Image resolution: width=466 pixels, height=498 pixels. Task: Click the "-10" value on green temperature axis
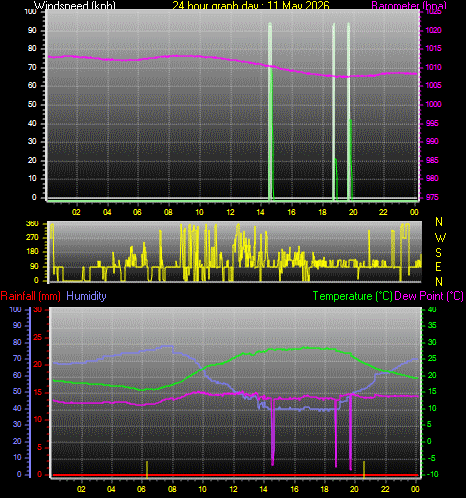click(432, 474)
